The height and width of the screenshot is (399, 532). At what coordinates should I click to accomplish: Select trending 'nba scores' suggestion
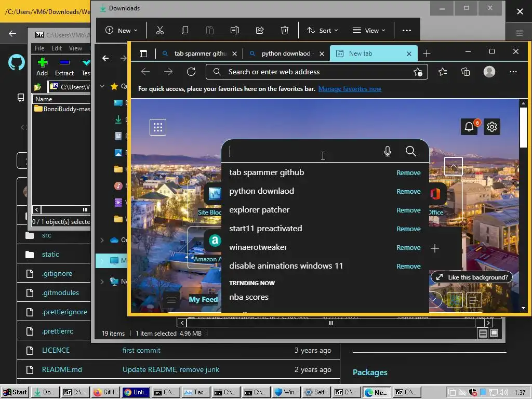(249, 297)
